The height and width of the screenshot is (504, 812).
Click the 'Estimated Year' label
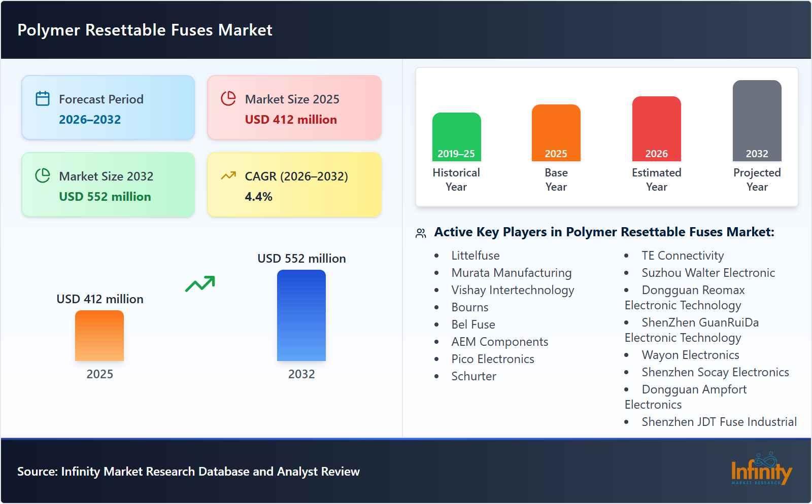point(656,179)
